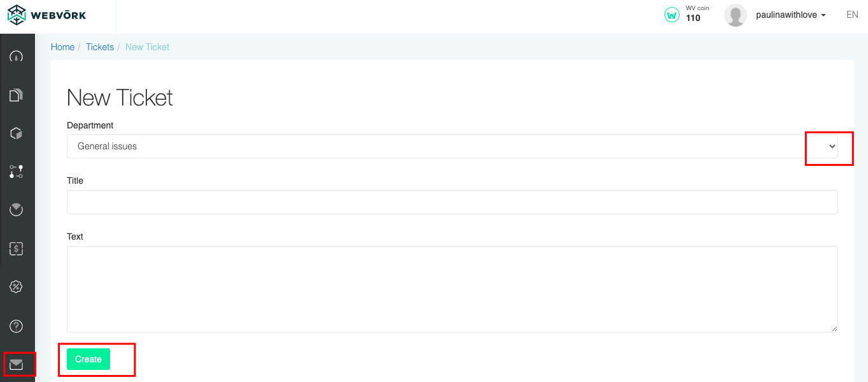Open the offers cube icon in sidebar
The image size is (868, 382).
(x=17, y=133)
